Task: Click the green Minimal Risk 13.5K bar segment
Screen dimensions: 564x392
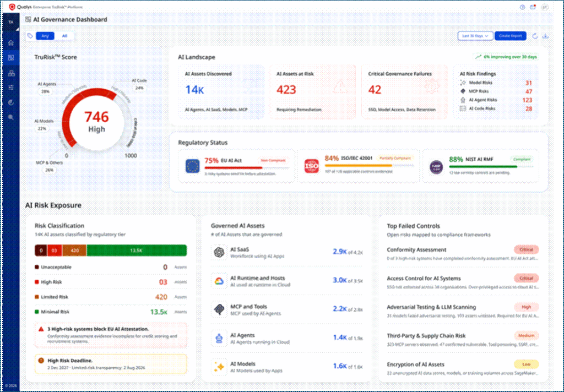Action: click(137, 251)
